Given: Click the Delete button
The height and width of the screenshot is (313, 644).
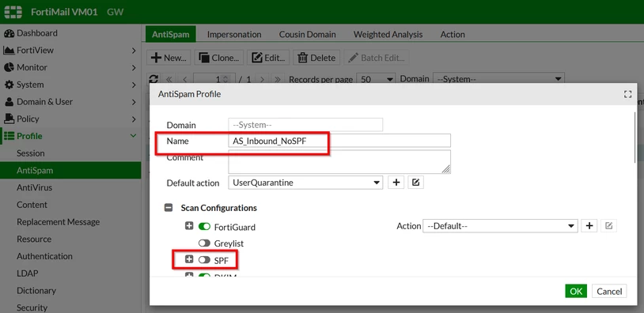Looking at the screenshot, I should coord(316,58).
